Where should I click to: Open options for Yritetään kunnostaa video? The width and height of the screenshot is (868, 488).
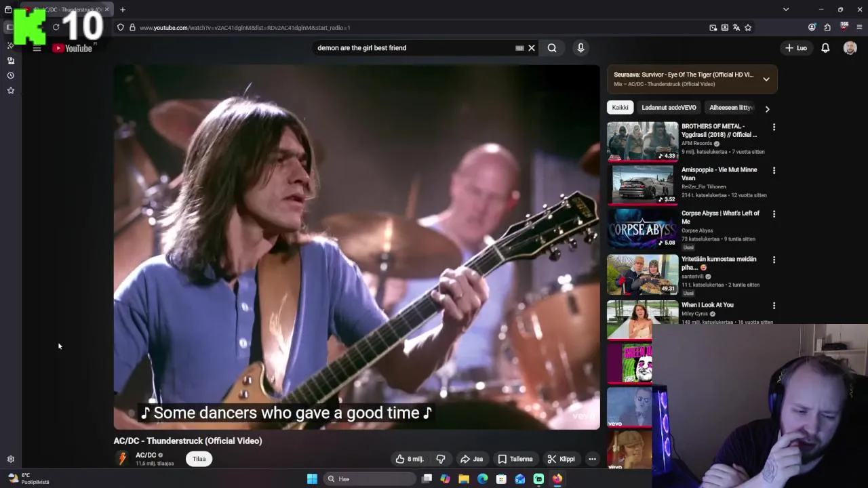[774, 260]
